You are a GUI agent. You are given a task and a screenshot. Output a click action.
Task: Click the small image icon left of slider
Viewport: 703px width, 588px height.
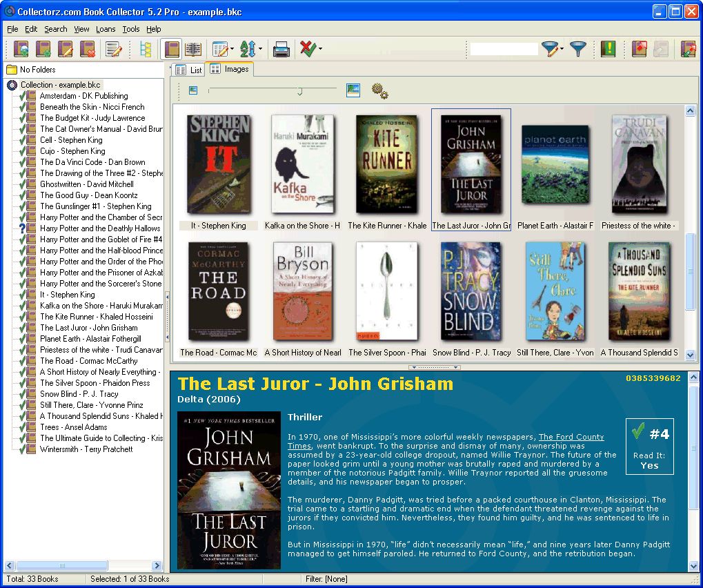pos(193,90)
